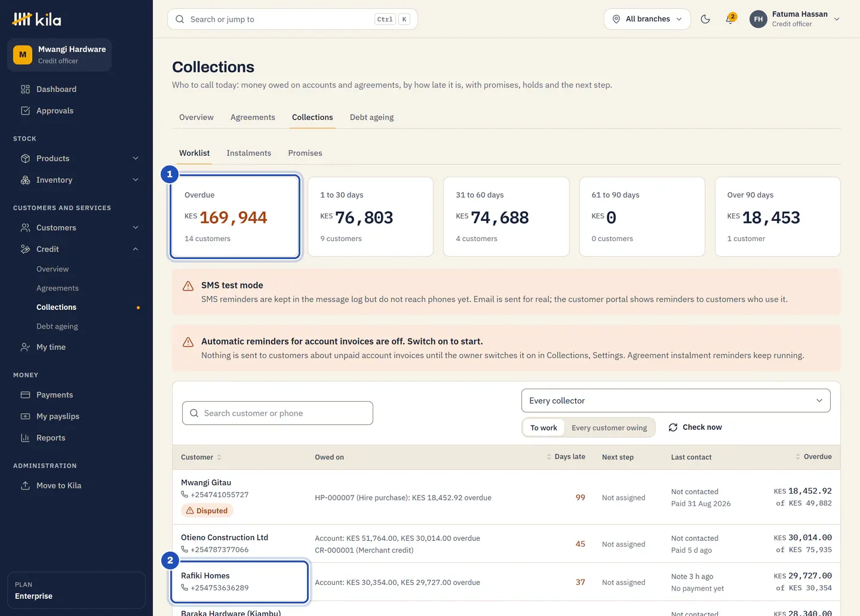Screen dimensions: 860x616
Task: Click Mwangi Gitau's phone icon
Action: (185, 494)
